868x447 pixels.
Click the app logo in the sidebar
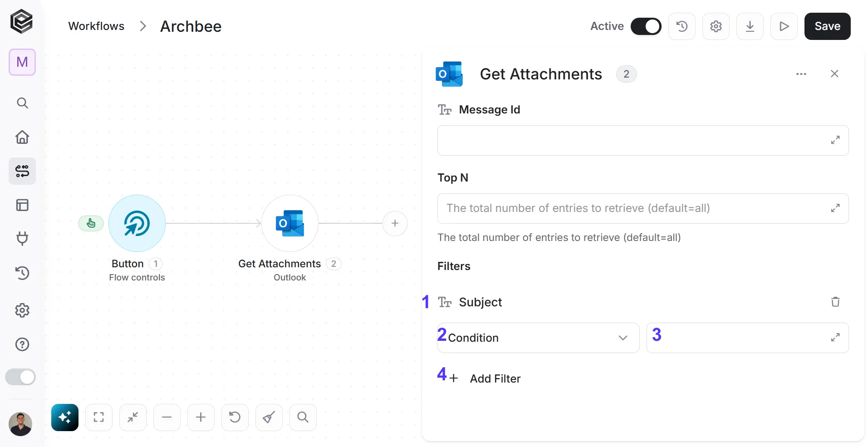pos(21,21)
